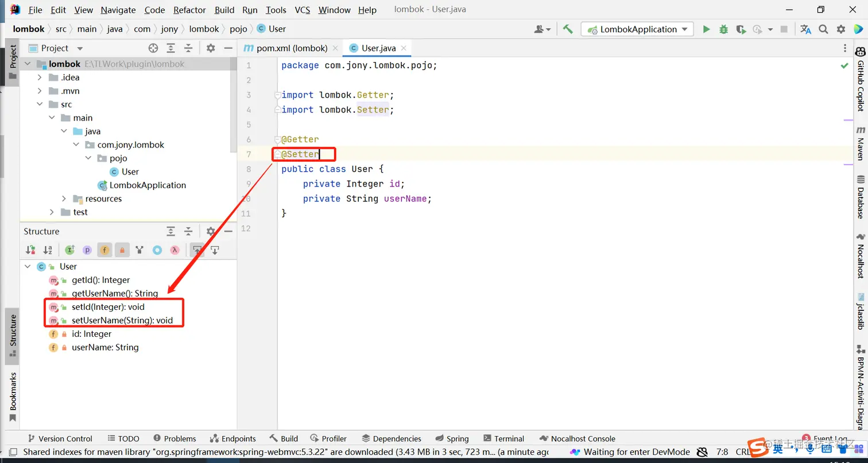Image resolution: width=868 pixels, height=463 pixels.
Task: Run with coverage shield icon
Action: point(741,29)
